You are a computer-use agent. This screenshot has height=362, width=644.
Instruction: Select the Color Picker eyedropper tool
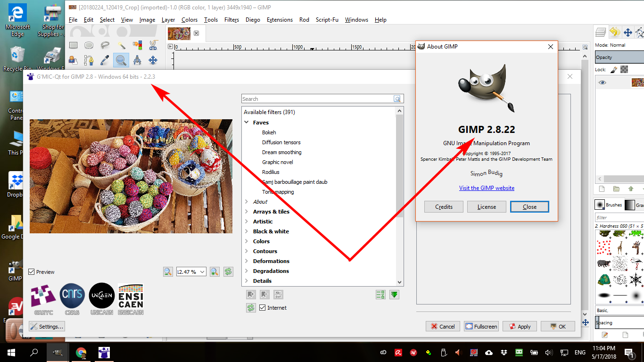point(105,60)
